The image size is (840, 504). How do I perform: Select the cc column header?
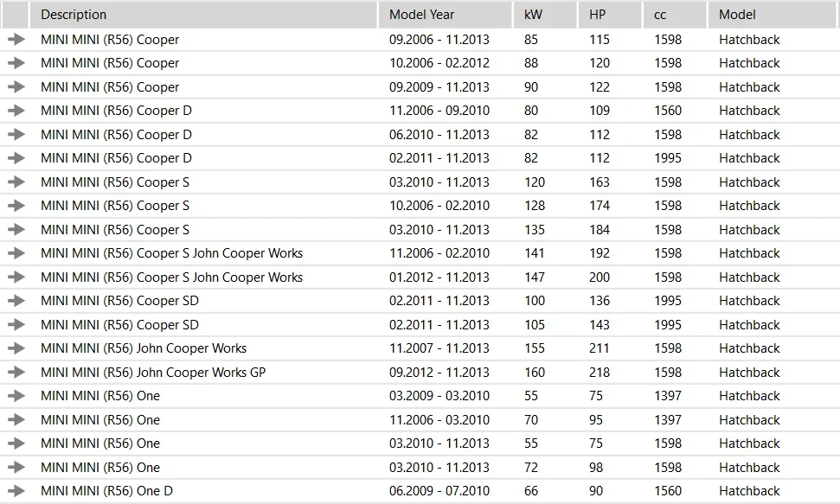[x=675, y=15]
